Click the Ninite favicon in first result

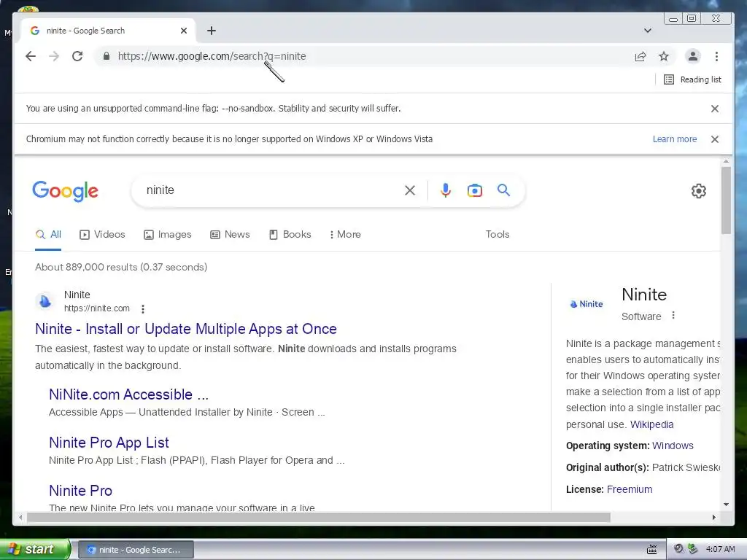[44, 301]
